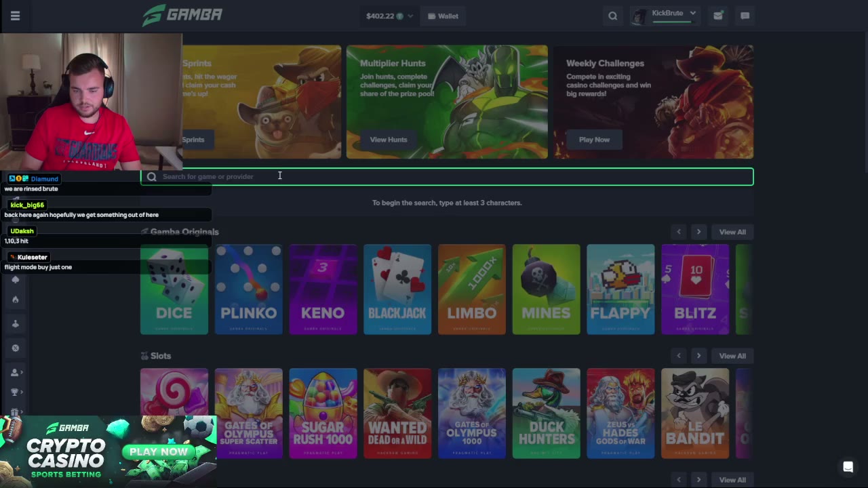Image resolution: width=868 pixels, height=488 pixels.
Task: Click View All for Slots
Action: (732, 356)
